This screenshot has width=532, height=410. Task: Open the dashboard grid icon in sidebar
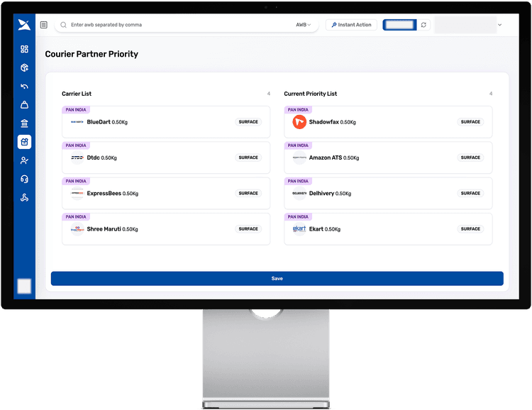(x=24, y=49)
